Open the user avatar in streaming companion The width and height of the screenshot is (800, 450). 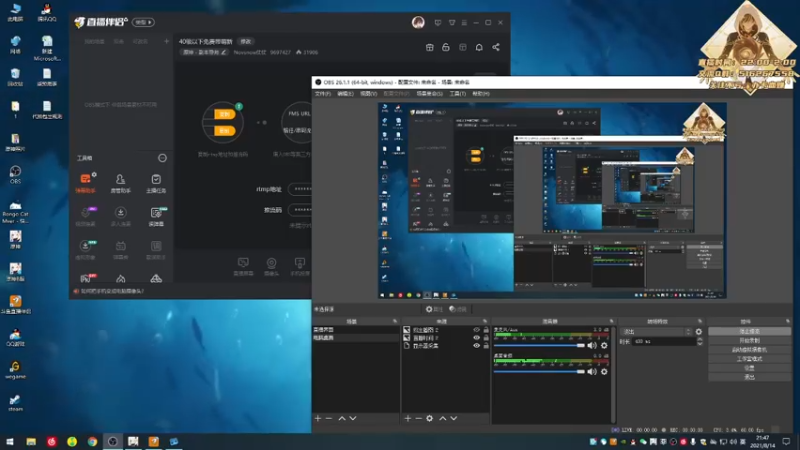[418, 22]
